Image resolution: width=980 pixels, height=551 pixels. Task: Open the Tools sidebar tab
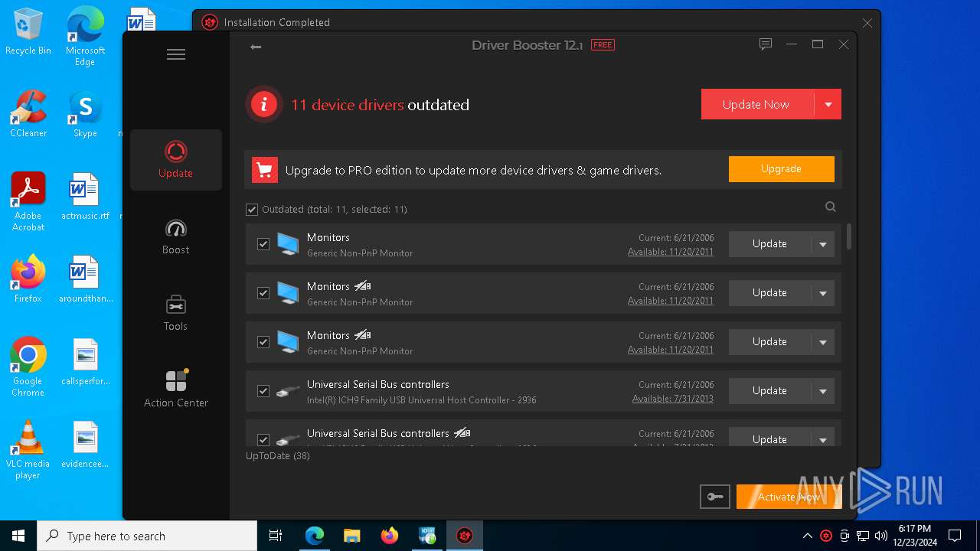[176, 313]
